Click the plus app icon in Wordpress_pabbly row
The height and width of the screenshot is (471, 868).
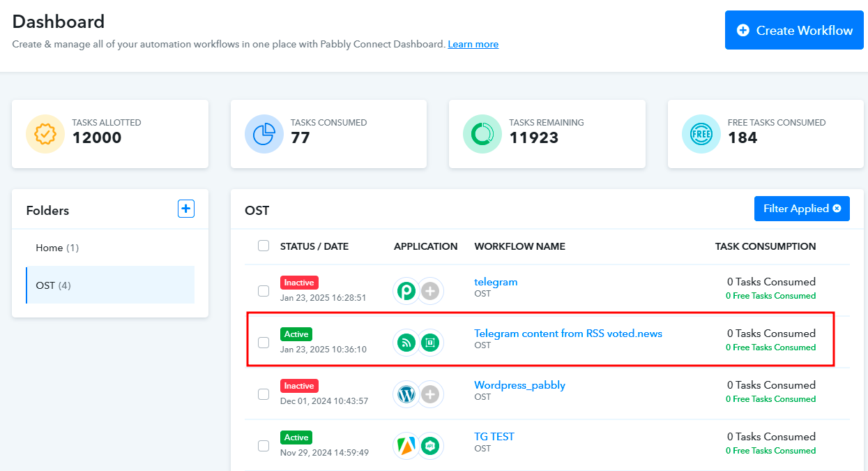(x=430, y=394)
